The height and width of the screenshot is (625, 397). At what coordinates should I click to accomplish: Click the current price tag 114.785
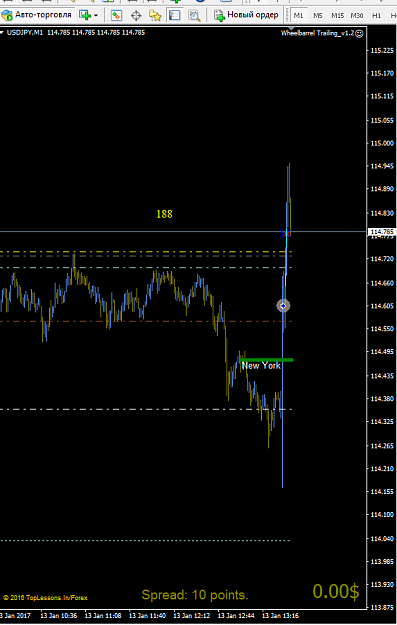tap(382, 232)
